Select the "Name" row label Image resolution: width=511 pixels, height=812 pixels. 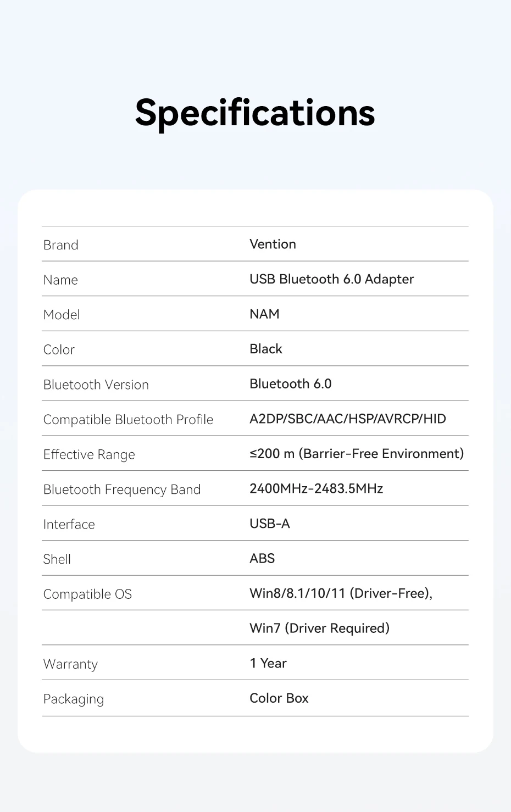(60, 280)
